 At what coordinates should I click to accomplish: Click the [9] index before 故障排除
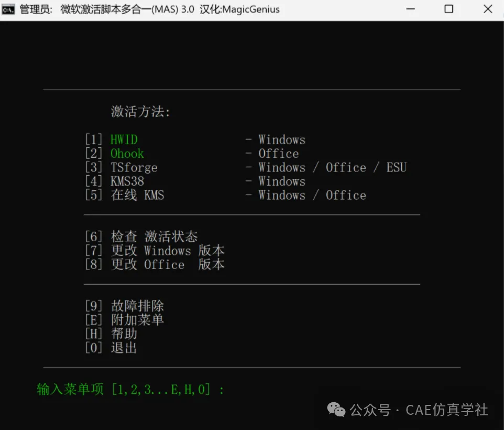pos(94,306)
